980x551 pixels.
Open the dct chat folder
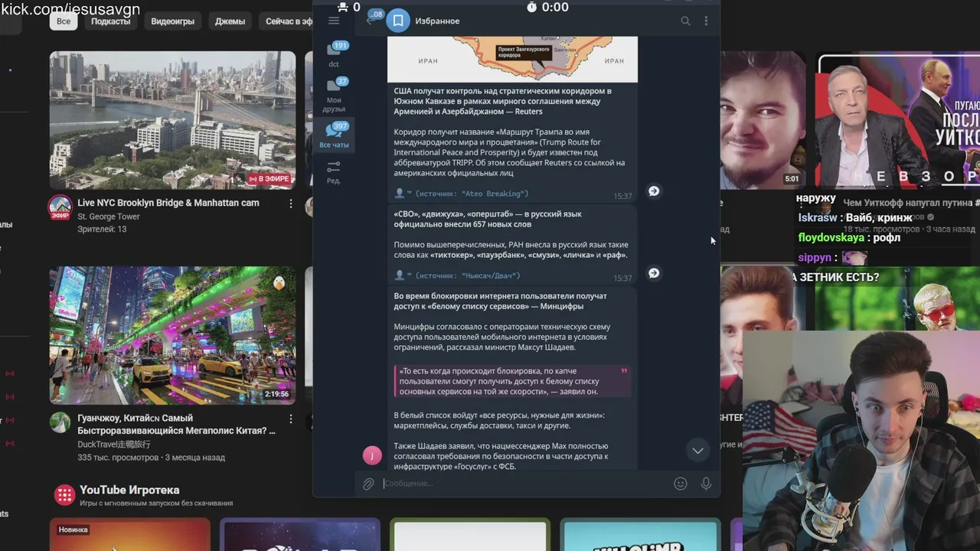(x=334, y=54)
